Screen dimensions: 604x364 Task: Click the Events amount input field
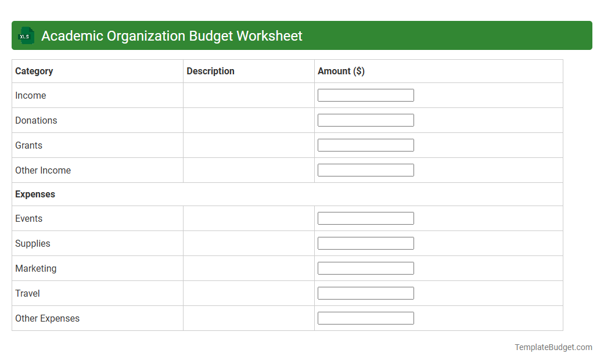365,218
